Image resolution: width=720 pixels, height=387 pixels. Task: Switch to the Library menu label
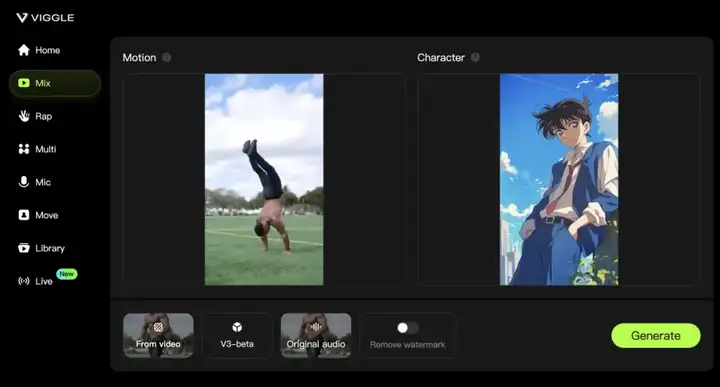[50, 248]
